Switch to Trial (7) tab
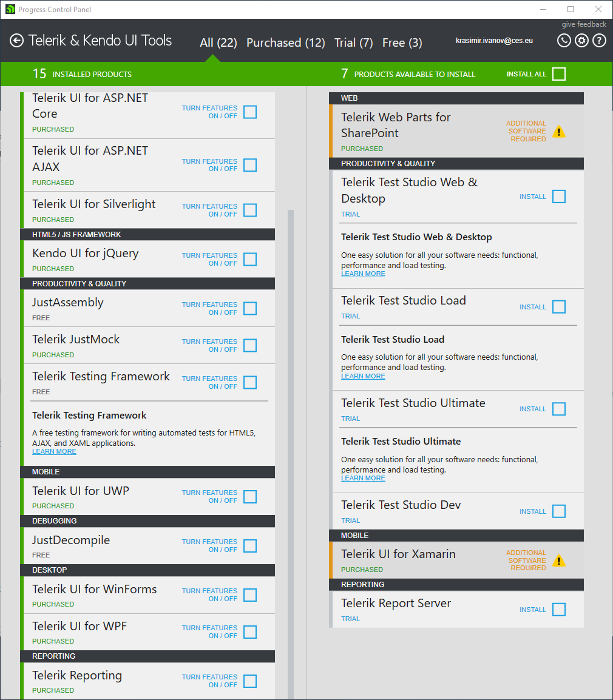This screenshot has width=613, height=700. [x=353, y=42]
